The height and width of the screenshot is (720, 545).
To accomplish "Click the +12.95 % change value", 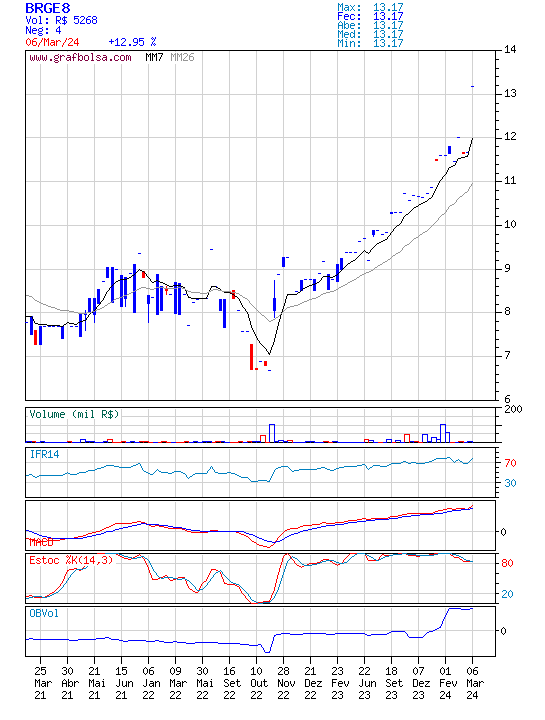I will pyautogui.click(x=132, y=42).
